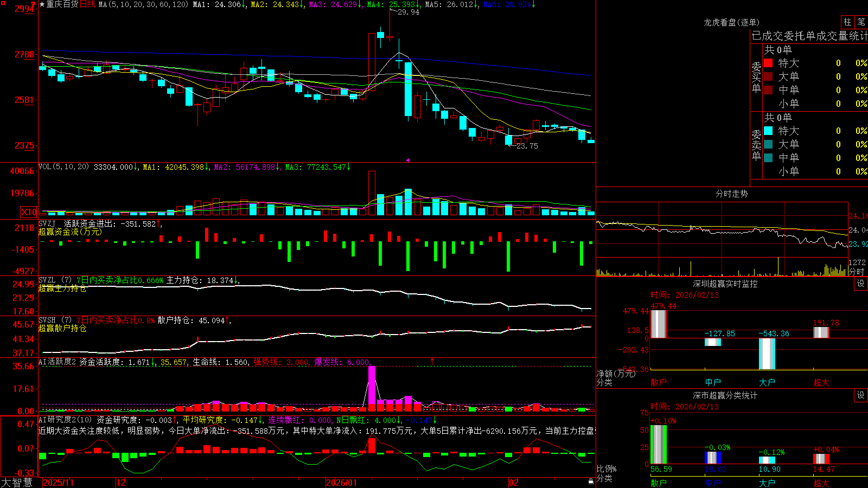Click the MA1: 24.306 value in header
The height and width of the screenshot is (488, 868).
coord(219,4)
